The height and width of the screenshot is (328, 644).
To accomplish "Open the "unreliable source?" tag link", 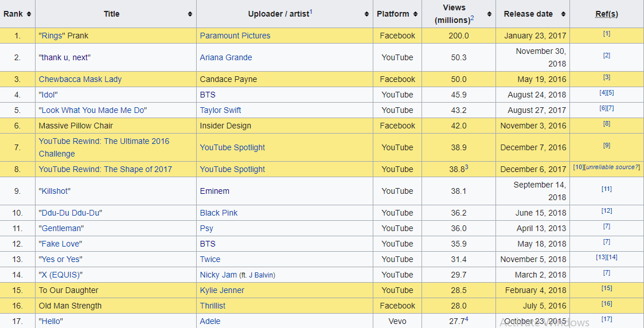I will (x=611, y=167).
